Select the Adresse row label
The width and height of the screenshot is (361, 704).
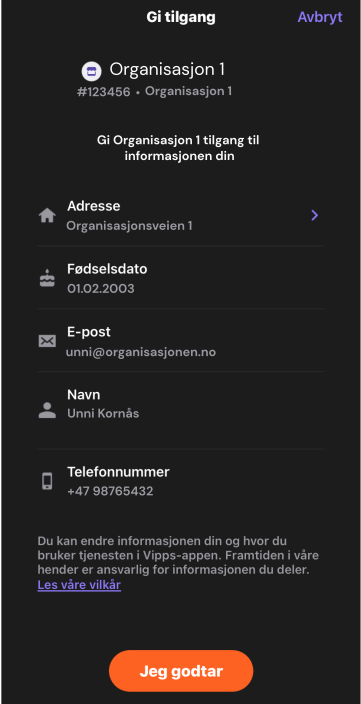coord(93,206)
